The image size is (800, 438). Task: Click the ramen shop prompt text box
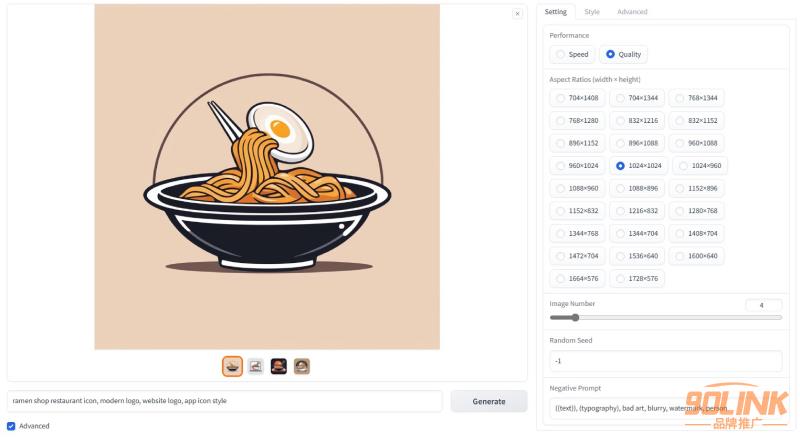coord(224,401)
